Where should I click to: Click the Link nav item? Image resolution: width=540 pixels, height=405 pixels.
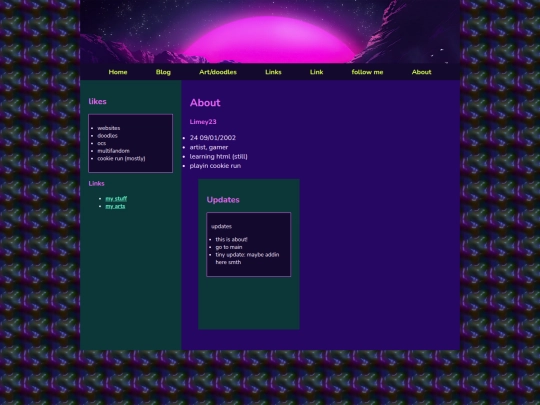click(x=316, y=72)
